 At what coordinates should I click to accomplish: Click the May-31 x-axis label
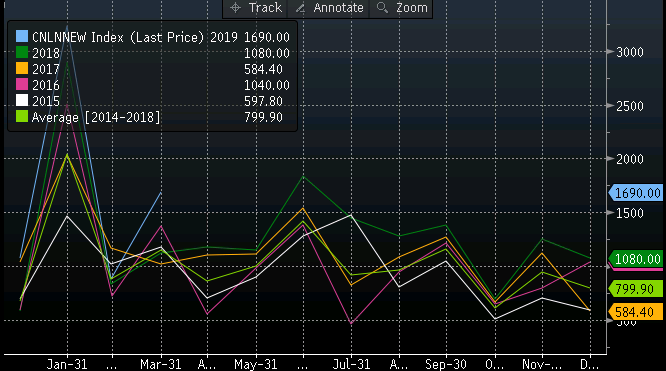256,364
